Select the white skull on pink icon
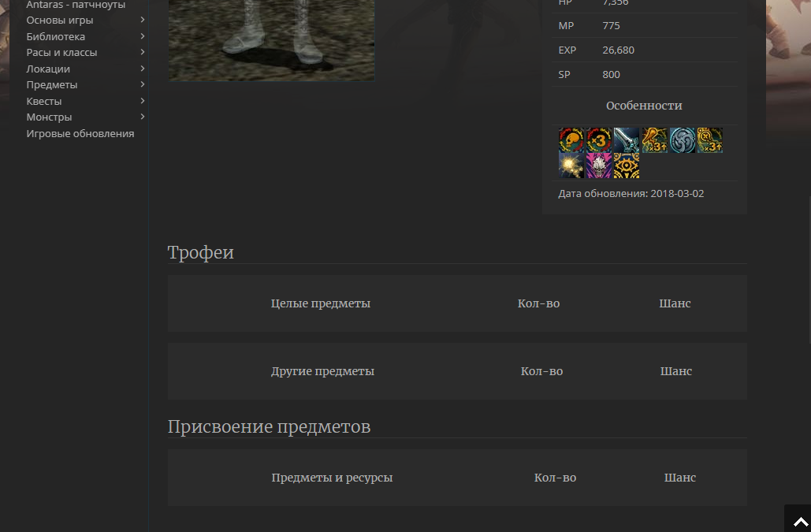The width and height of the screenshot is (811, 532). [599, 166]
